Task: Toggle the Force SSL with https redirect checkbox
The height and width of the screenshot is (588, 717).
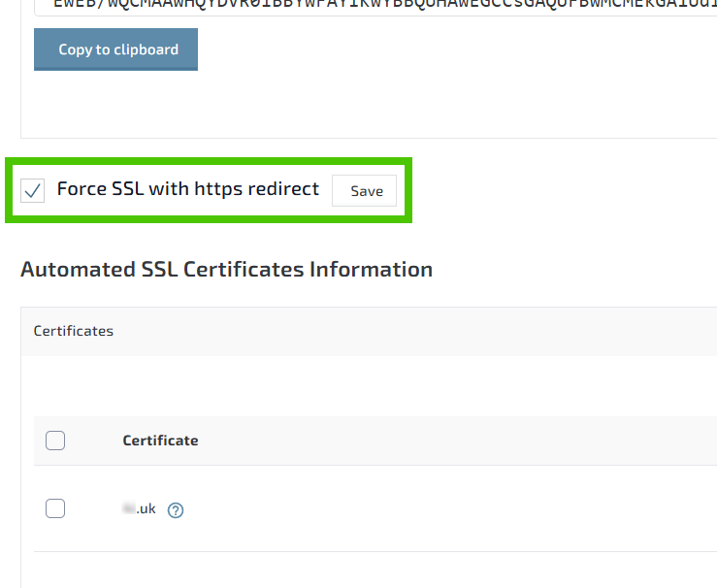Action: pyautogui.click(x=33, y=190)
